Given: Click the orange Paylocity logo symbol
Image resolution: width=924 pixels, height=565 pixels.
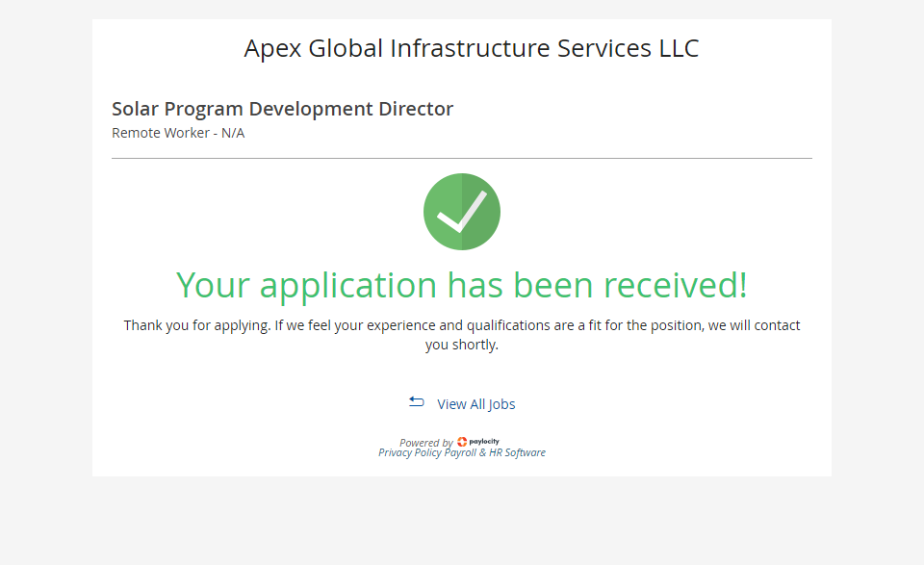Looking at the screenshot, I should [462, 442].
